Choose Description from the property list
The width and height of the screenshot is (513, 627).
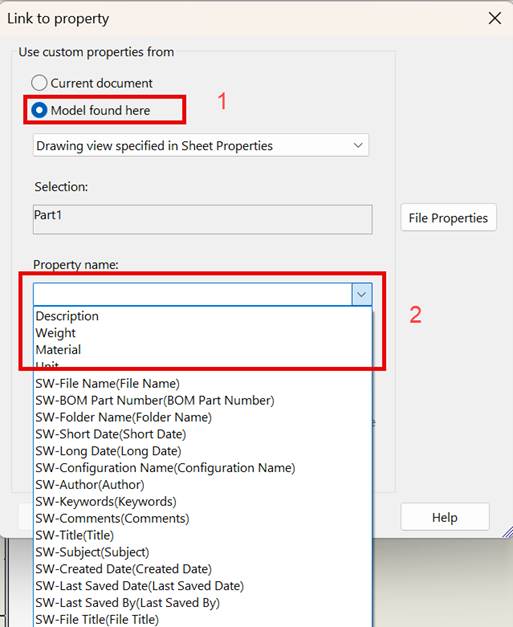coord(203,316)
